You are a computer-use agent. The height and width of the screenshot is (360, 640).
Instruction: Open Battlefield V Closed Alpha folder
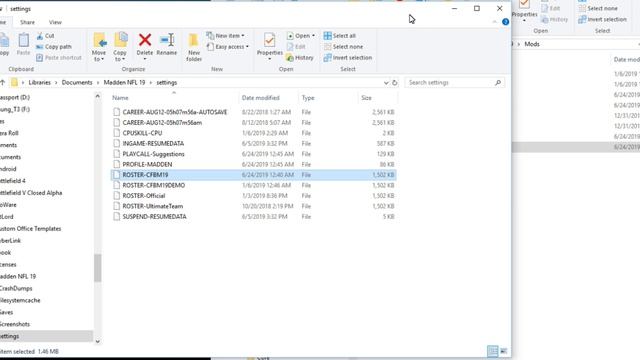[31, 193]
